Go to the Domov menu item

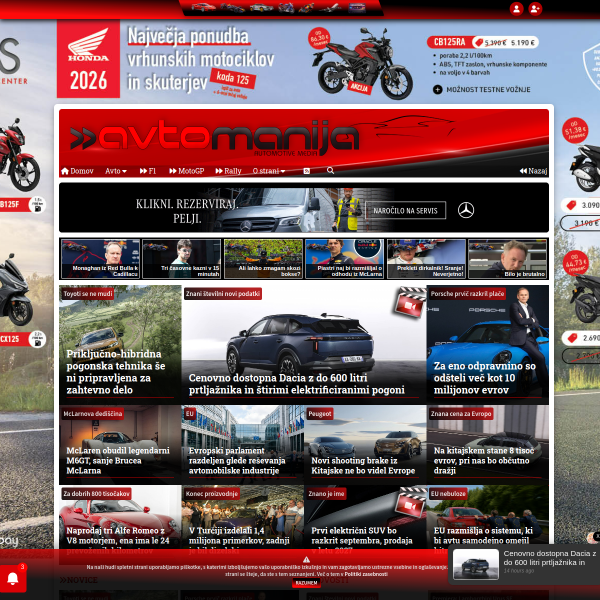(x=77, y=171)
